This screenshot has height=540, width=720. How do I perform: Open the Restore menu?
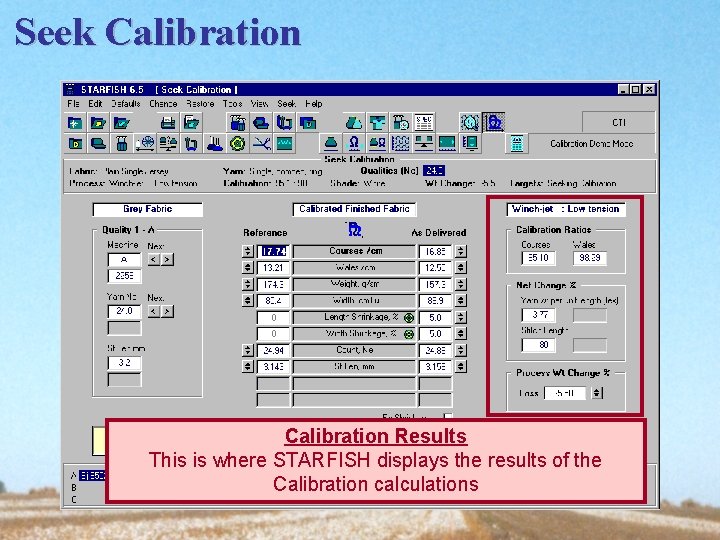pyautogui.click(x=200, y=104)
